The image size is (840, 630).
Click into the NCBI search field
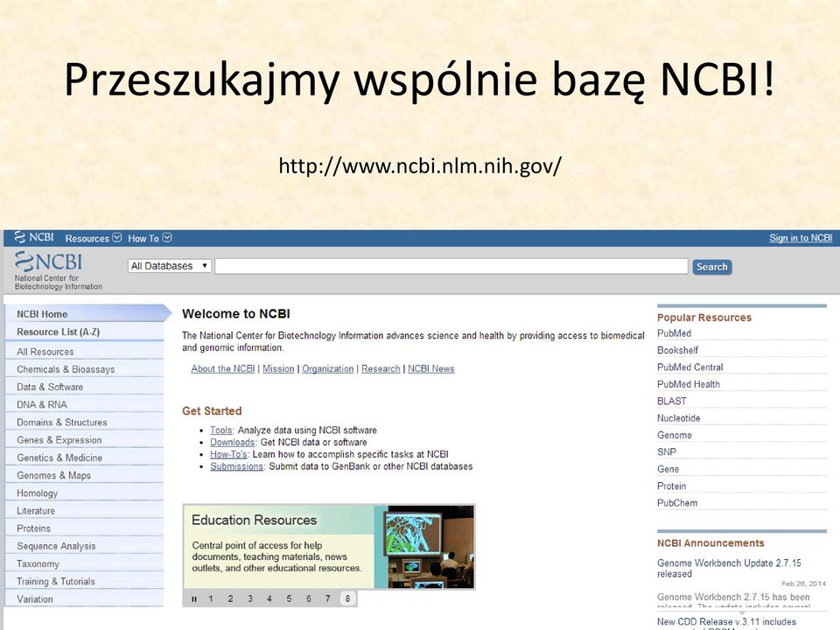click(x=451, y=266)
